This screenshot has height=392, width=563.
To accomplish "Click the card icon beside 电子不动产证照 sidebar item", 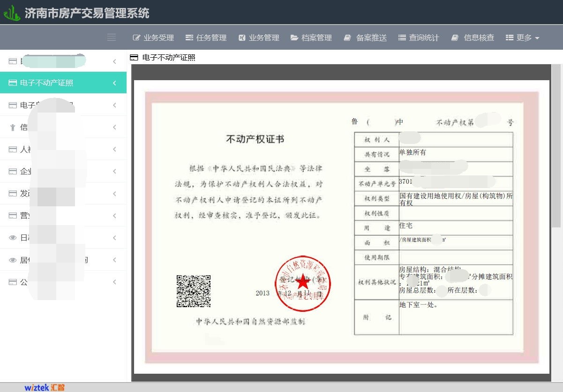I will point(13,83).
